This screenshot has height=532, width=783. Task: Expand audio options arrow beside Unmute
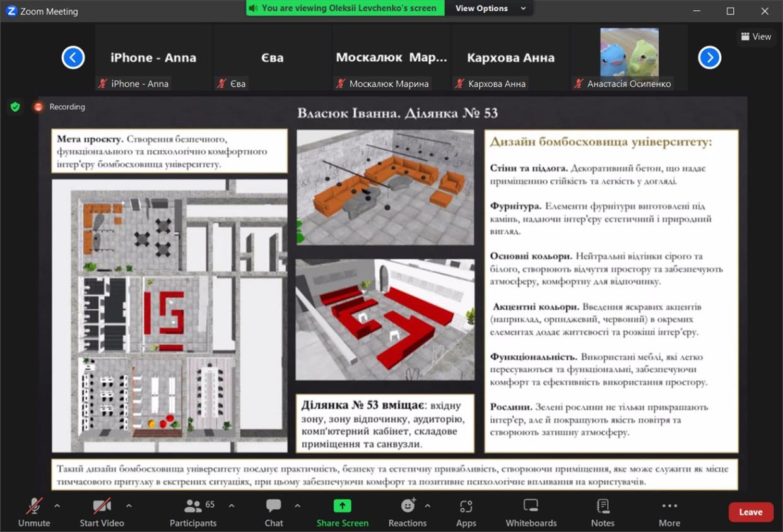pyautogui.click(x=57, y=506)
